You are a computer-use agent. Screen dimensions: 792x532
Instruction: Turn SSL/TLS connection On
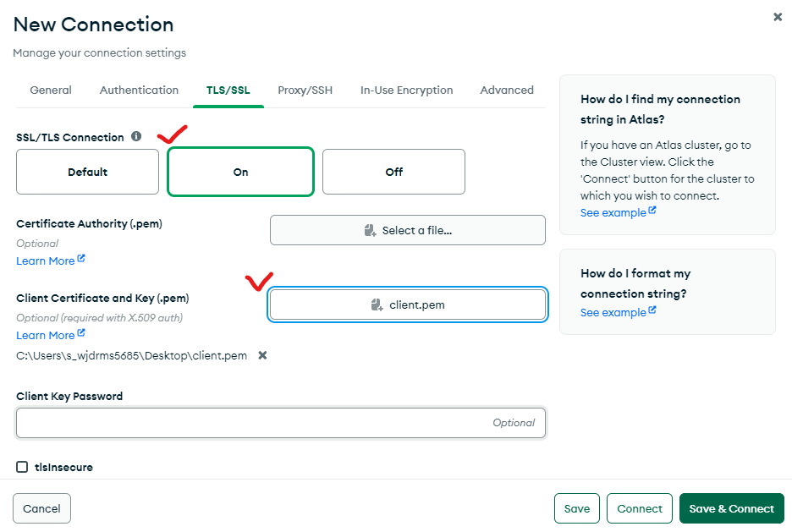(x=240, y=172)
